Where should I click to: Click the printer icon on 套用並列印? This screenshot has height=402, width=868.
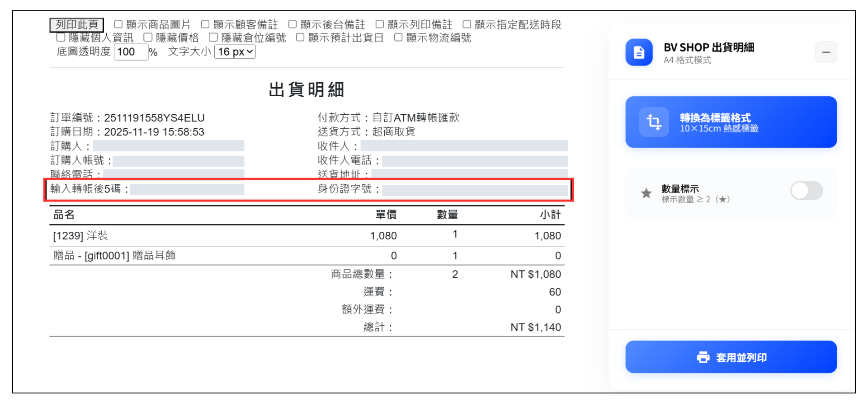[x=703, y=357]
